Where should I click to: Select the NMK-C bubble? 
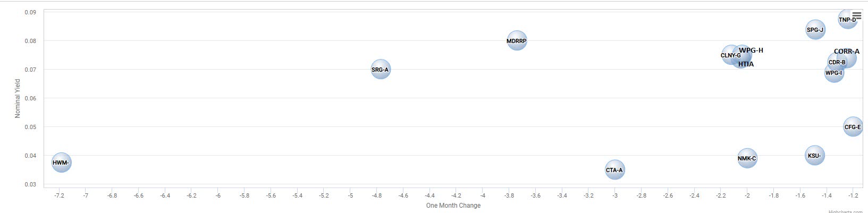(x=747, y=158)
